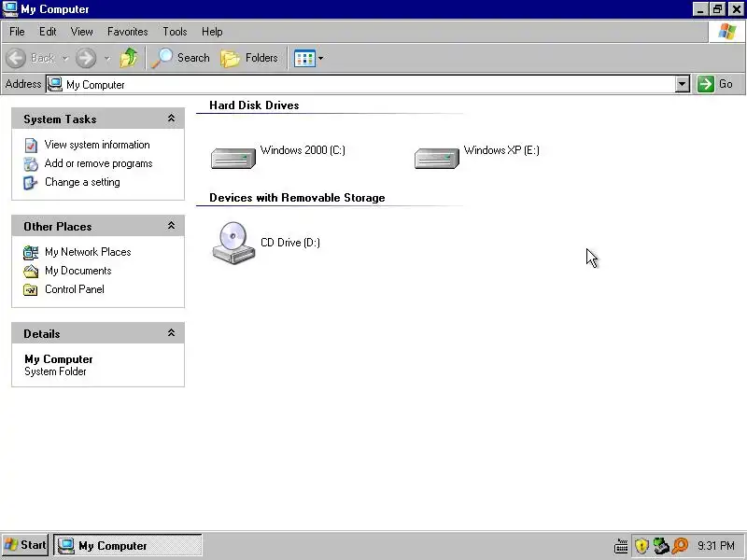Image resolution: width=747 pixels, height=560 pixels.
Task: Open the Tools menu
Action: click(175, 32)
